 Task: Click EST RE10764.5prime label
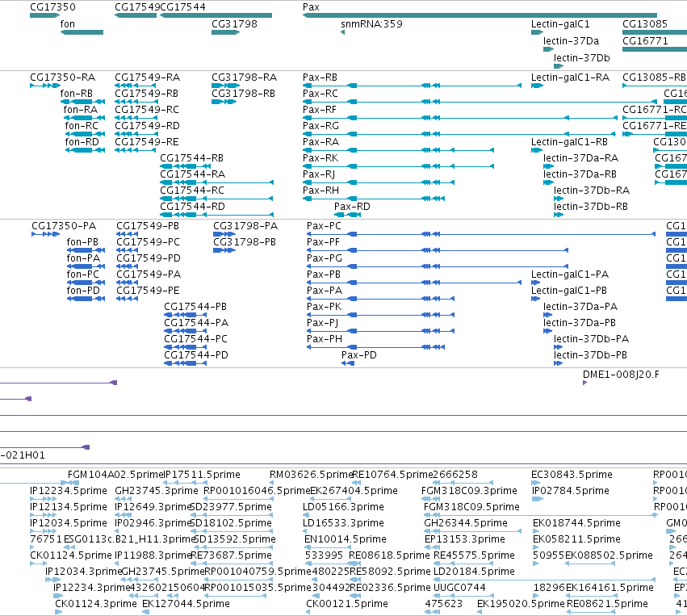[x=392, y=475]
